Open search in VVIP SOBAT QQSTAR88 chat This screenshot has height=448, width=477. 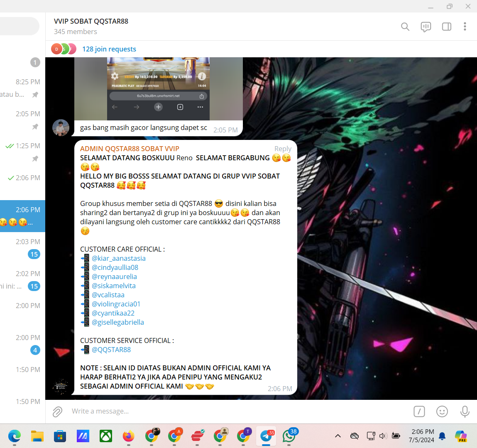tap(405, 27)
